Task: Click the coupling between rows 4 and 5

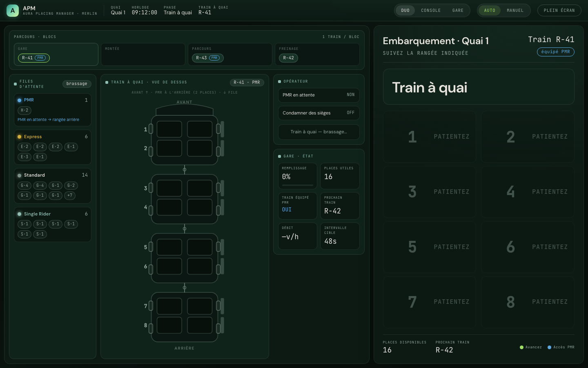Action: (185, 229)
